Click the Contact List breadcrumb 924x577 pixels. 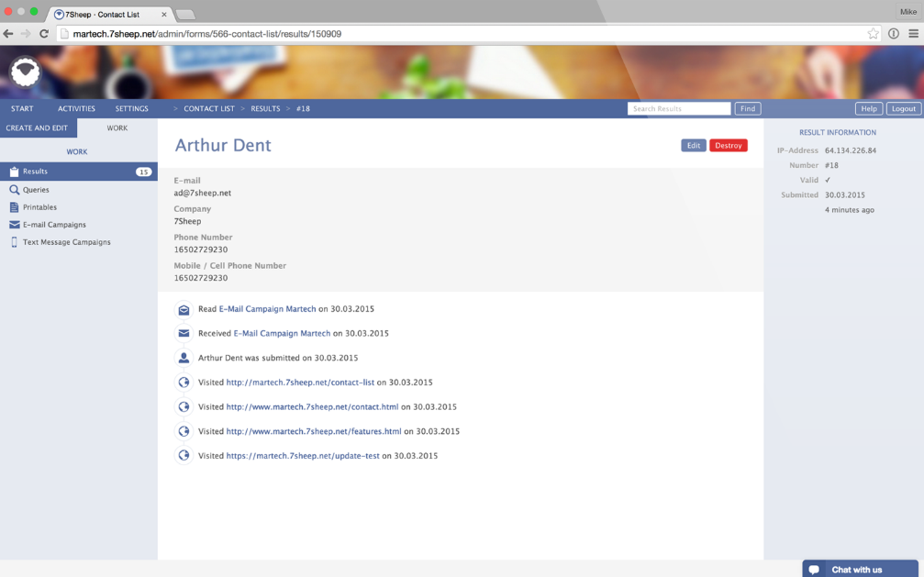pos(208,108)
